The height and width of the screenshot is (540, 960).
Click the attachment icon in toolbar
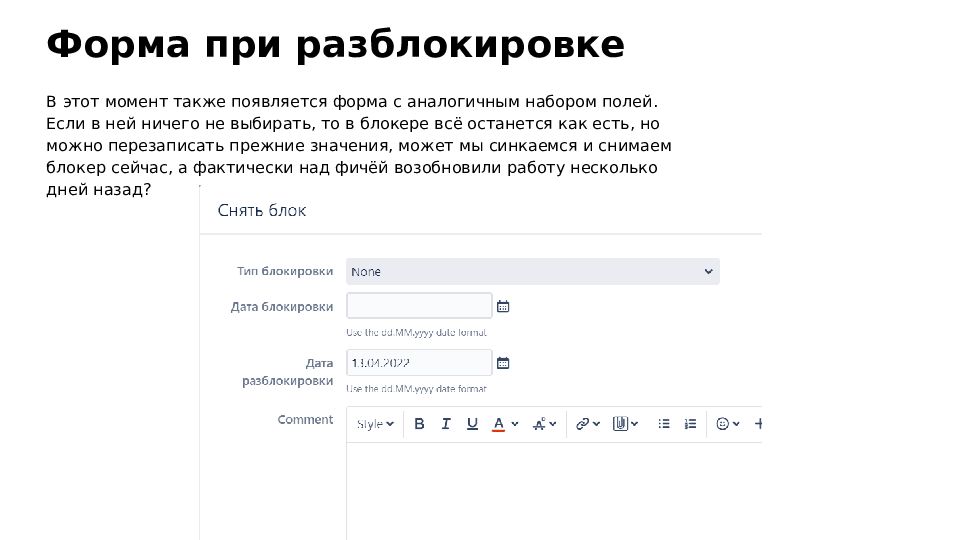pyautogui.click(x=622, y=424)
